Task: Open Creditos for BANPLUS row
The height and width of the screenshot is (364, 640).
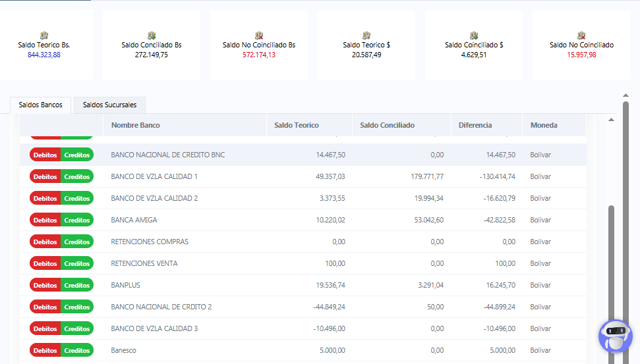Action: coord(77,285)
